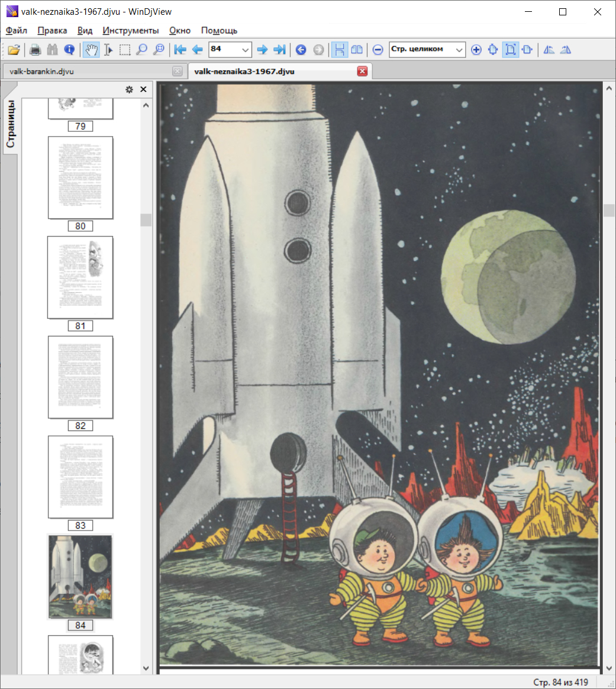616x689 pixels.
Task: Expand the 'Стр. целиком' zoom dropdown
Action: click(459, 50)
